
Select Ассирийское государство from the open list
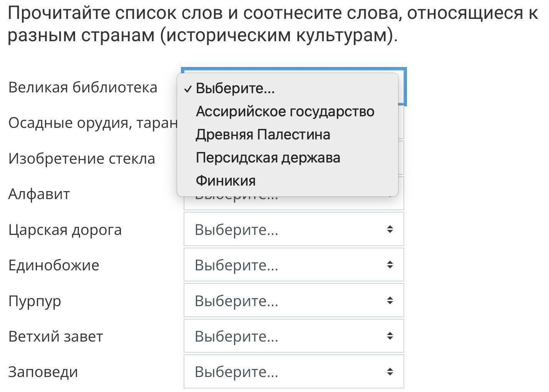tap(285, 111)
